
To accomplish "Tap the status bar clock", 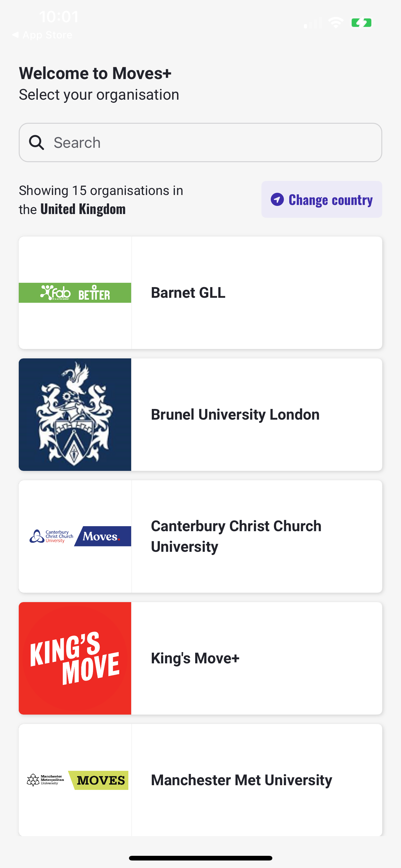I will (x=59, y=17).
